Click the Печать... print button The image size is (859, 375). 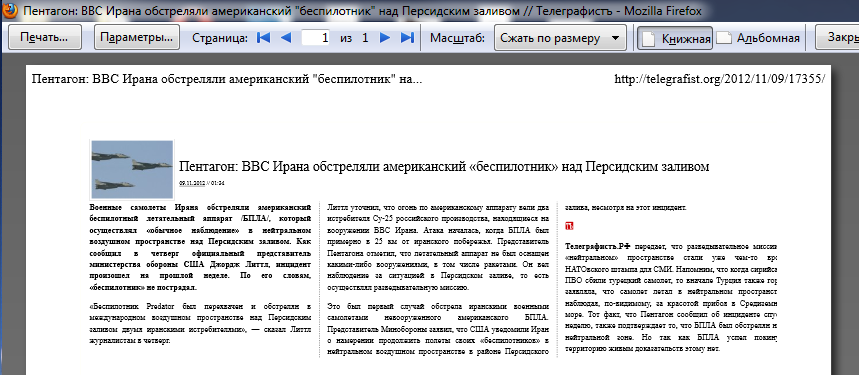pyautogui.click(x=44, y=38)
